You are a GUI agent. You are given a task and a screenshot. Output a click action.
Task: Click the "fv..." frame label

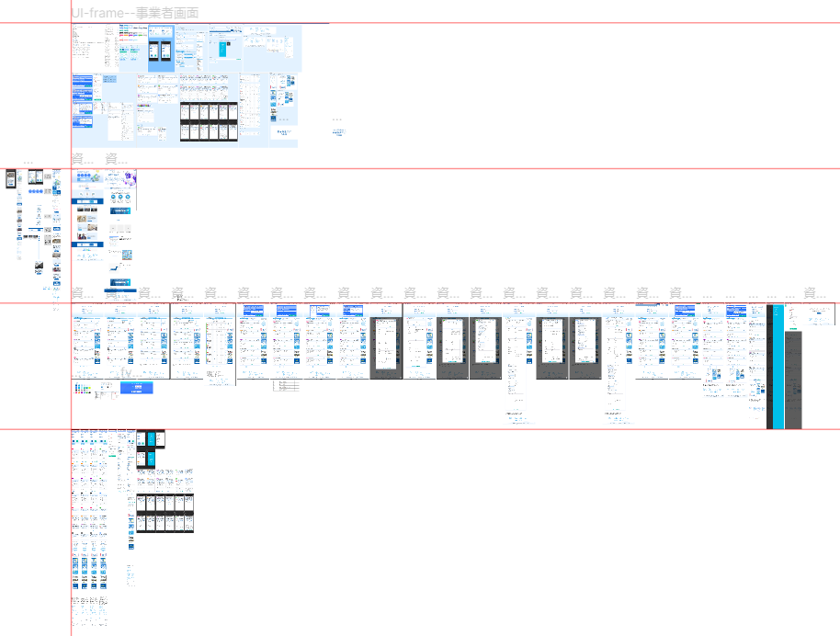click(x=127, y=373)
